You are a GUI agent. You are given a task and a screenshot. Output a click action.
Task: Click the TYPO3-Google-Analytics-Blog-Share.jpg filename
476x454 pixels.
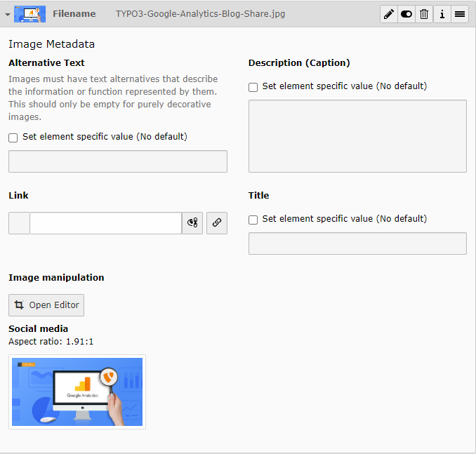pos(200,14)
